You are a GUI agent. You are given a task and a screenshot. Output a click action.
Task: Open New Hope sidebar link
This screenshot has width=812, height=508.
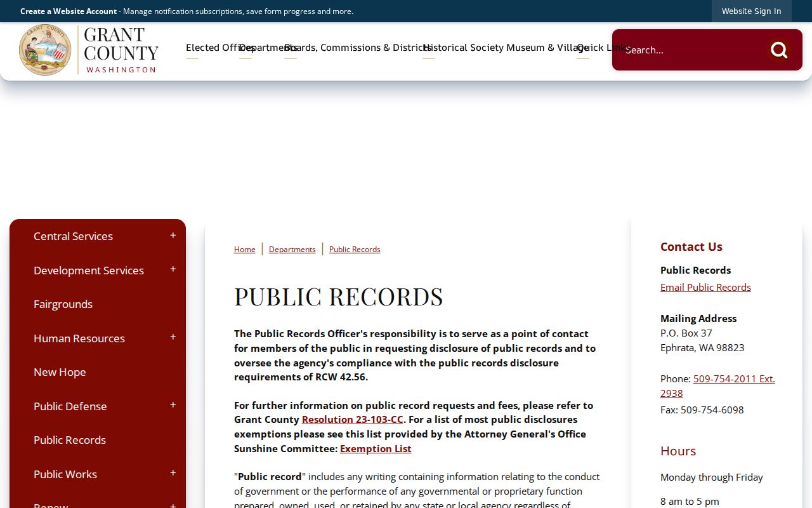[x=60, y=372]
